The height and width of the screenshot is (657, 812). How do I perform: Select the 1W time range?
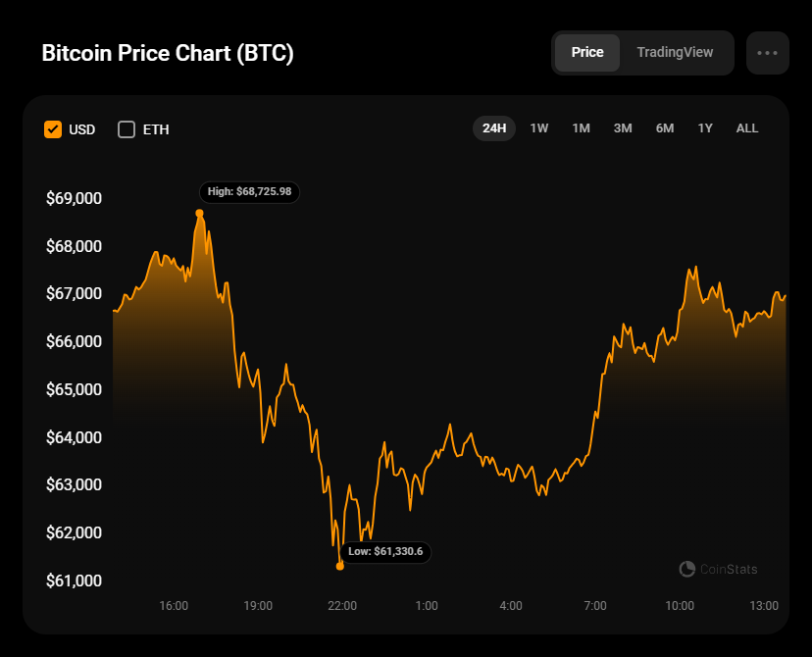(x=539, y=128)
